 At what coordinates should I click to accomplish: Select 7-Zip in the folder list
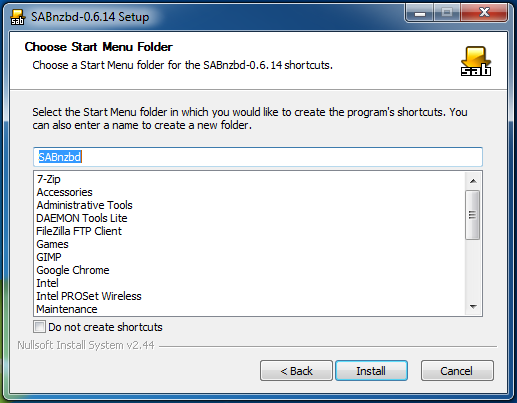tap(49, 179)
